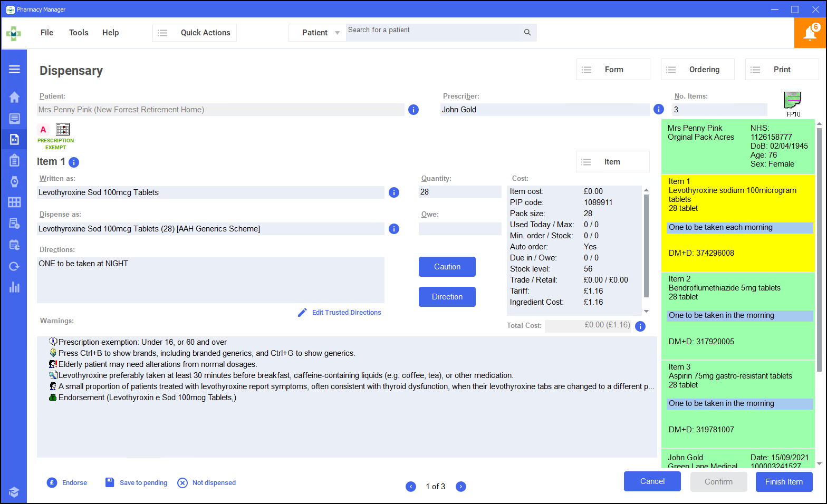Click the Edit Trusted Directions link

click(346, 313)
